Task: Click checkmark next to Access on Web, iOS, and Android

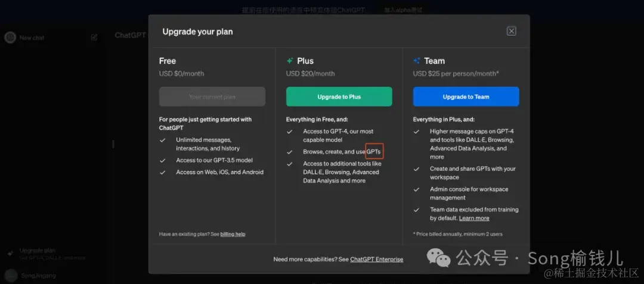Action: point(163,172)
